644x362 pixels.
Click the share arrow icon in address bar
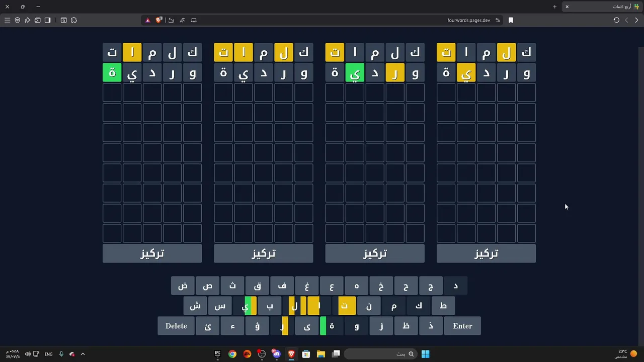click(x=171, y=20)
